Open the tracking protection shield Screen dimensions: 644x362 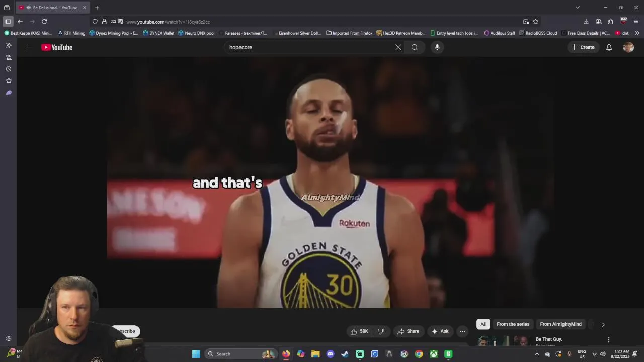pyautogui.click(x=95, y=22)
